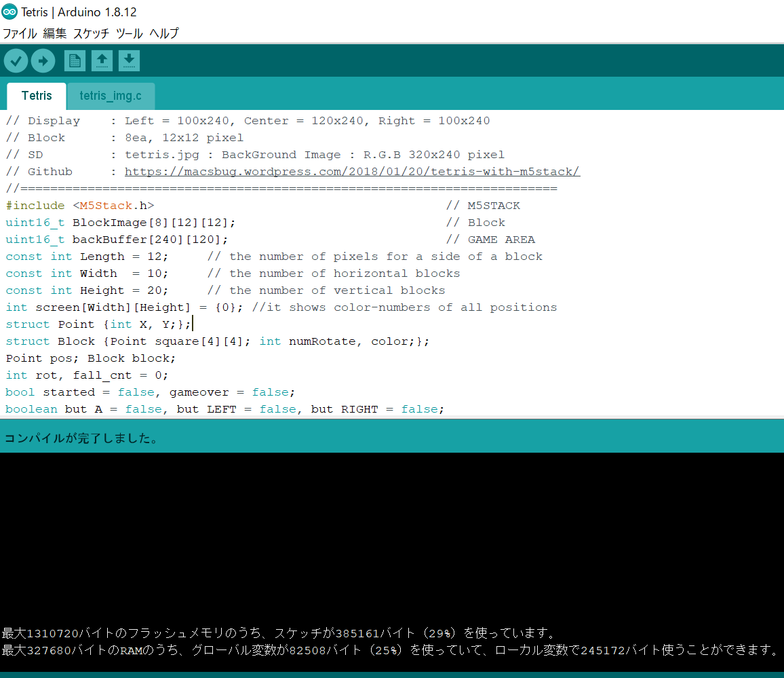Viewport: 784px width, 678px height.
Task: Open the ツール menu
Action: click(129, 33)
